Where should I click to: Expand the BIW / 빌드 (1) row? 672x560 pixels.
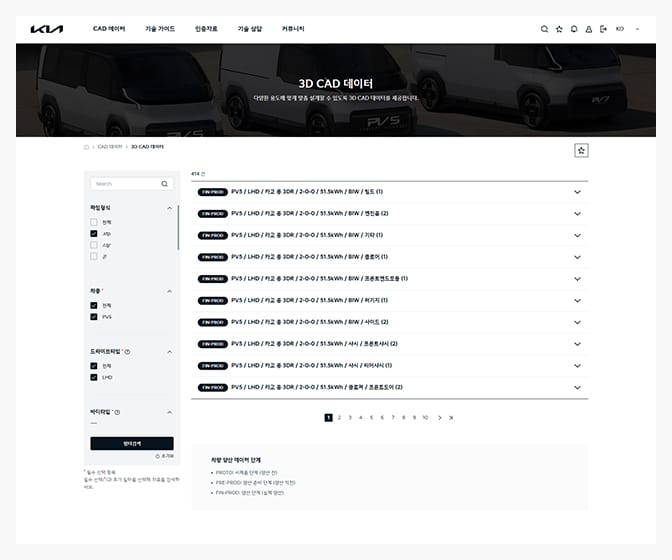[577, 192]
